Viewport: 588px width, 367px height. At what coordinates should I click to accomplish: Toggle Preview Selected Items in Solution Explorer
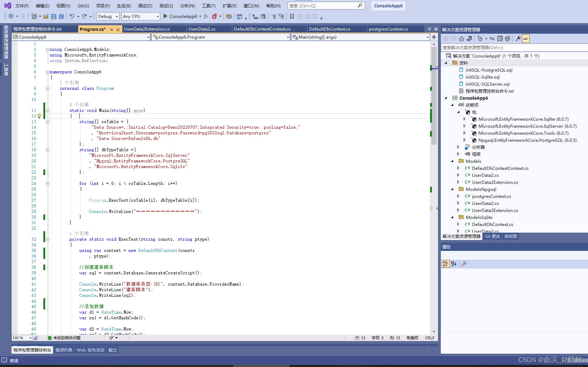(525, 39)
